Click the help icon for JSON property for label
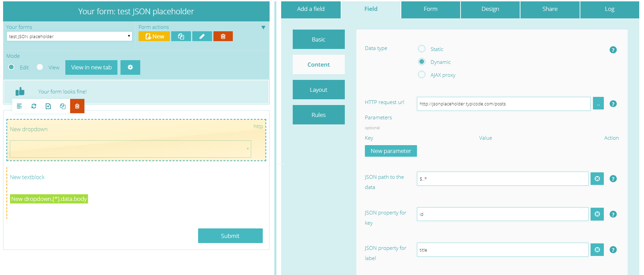 [613, 250]
